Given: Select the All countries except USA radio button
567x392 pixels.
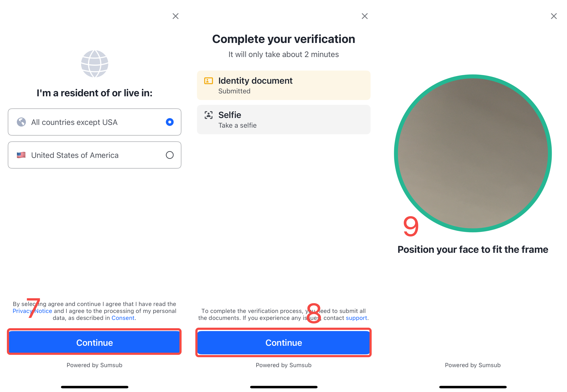Looking at the screenshot, I should [169, 122].
